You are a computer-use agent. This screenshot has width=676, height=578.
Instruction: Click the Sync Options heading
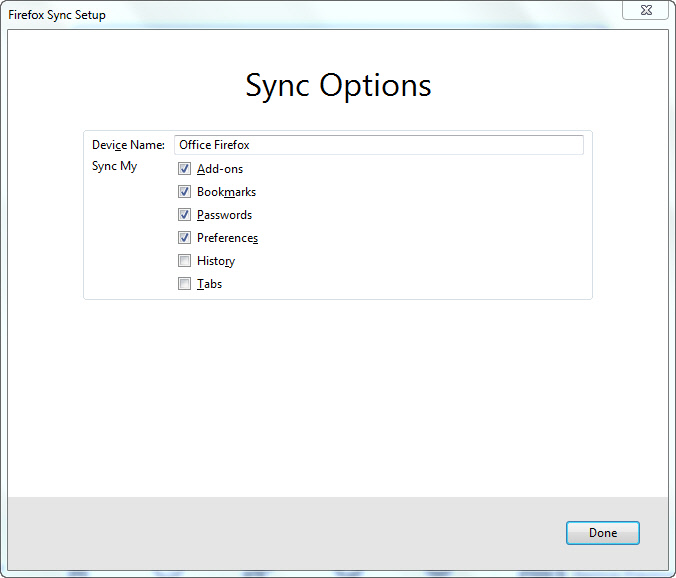pyautogui.click(x=338, y=86)
